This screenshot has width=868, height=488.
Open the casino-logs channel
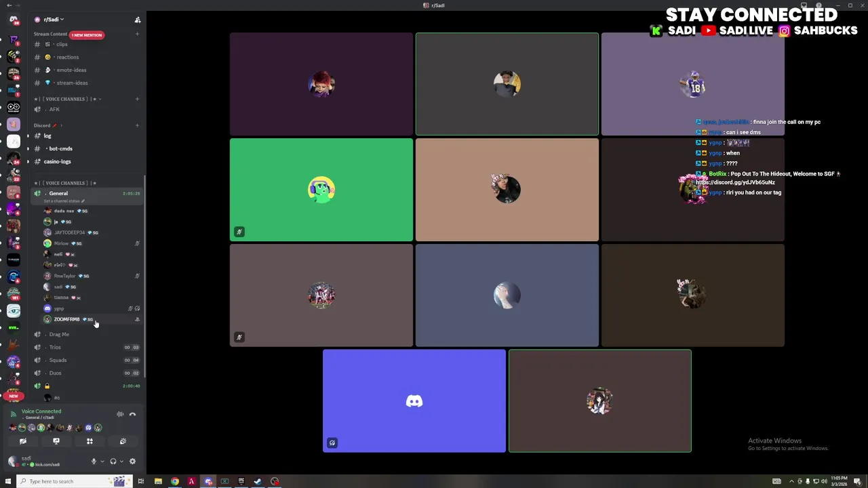click(x=87, y=161)
